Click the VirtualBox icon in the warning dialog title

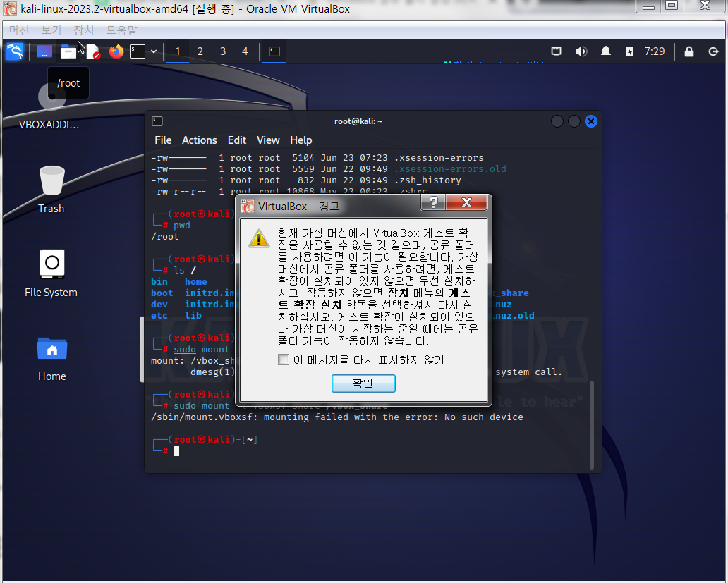tap(248, 207)
